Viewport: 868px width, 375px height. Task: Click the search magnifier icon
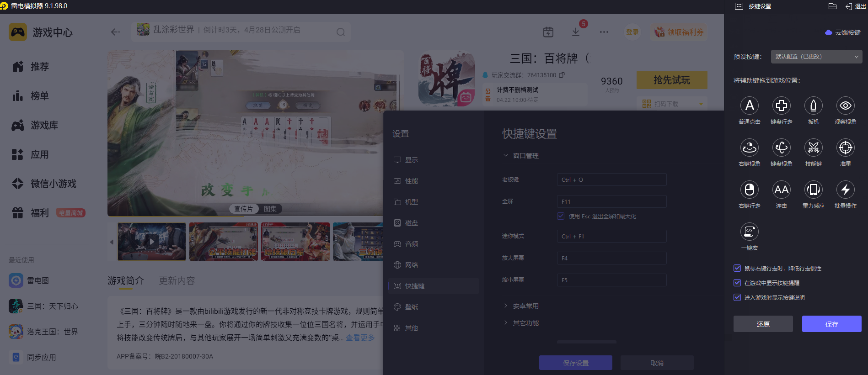pyautogui.click(x=341, y=32)
